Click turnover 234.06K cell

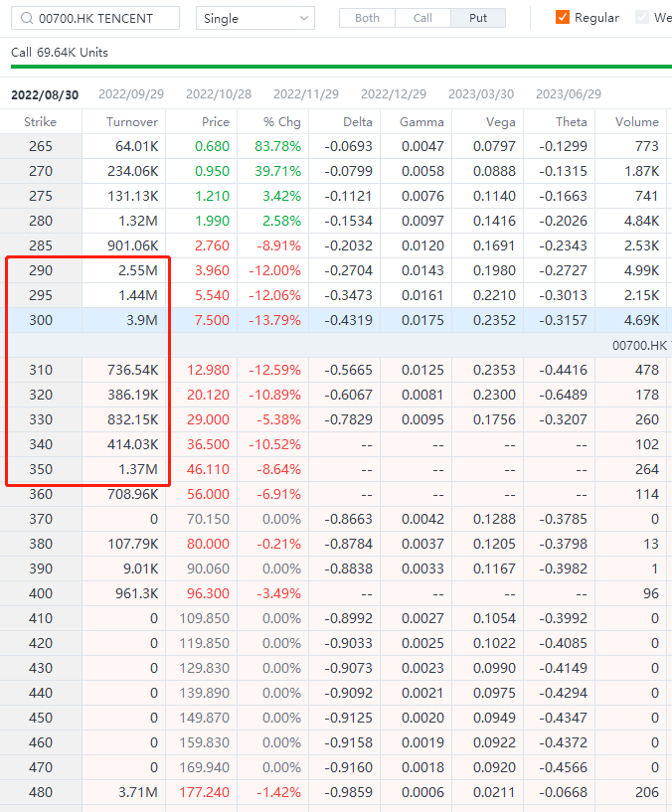(x=132, y=171)
